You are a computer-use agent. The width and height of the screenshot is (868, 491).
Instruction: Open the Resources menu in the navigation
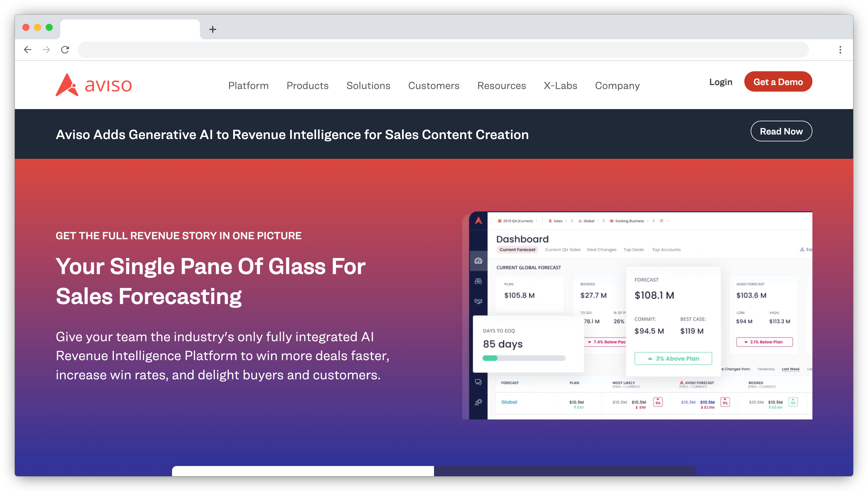(502, 86)
